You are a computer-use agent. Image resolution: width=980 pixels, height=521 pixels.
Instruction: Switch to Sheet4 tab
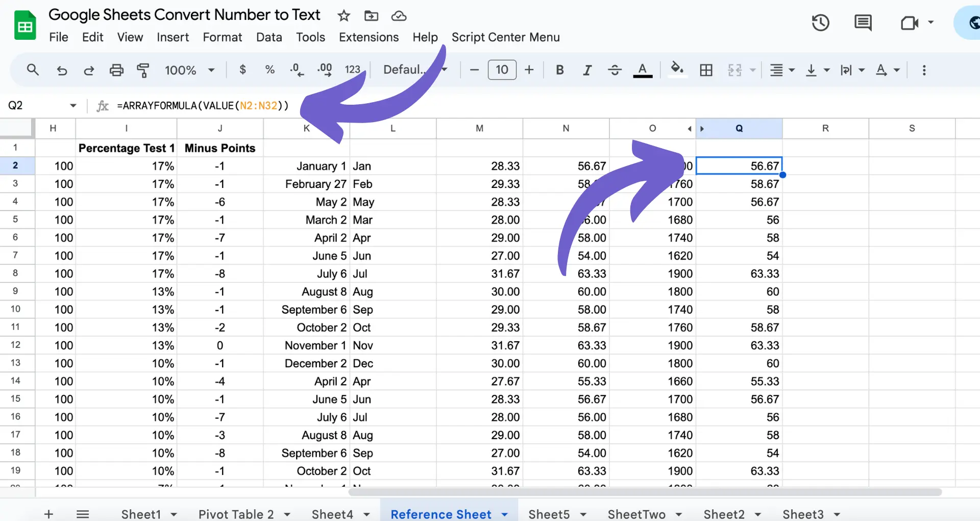click(332, 514)
